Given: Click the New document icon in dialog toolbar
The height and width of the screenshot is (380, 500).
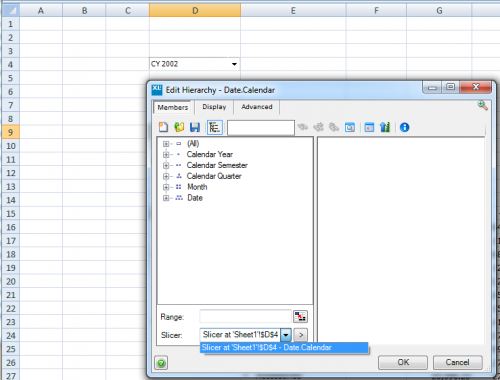Looking at the screenshot, I should tap(163, 127).
